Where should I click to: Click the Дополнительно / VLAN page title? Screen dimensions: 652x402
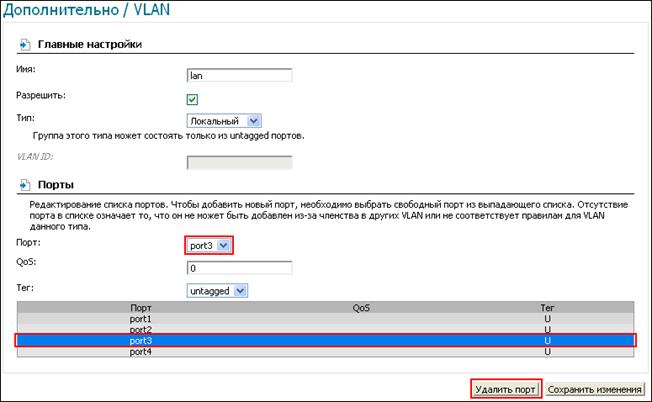click(x=86, y=10)
